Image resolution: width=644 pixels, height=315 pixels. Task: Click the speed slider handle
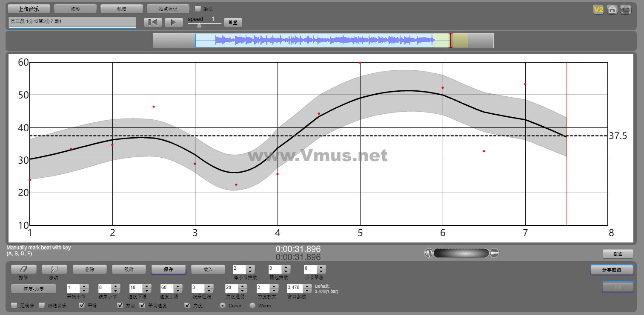[x=199, y=25]
